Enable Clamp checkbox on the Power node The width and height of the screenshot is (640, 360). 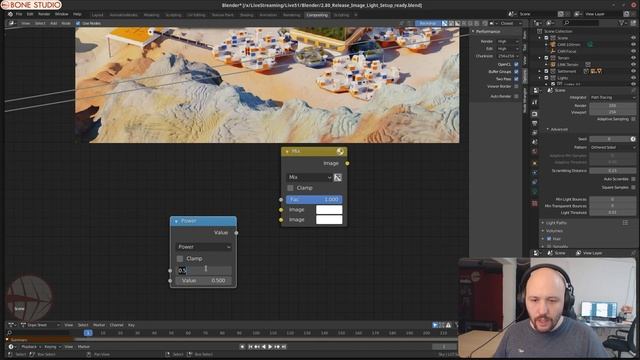click(x=180, y=259)
